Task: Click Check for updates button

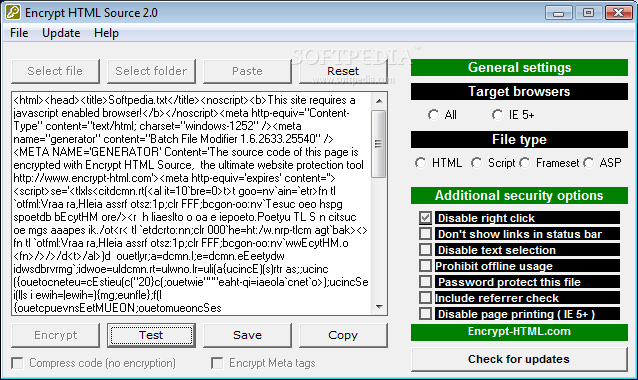Action: click(x=519, y=359)
